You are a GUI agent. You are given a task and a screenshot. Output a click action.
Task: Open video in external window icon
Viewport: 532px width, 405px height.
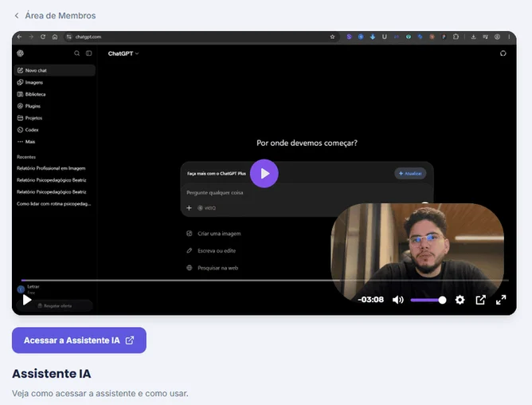click(x=480, y=300)
